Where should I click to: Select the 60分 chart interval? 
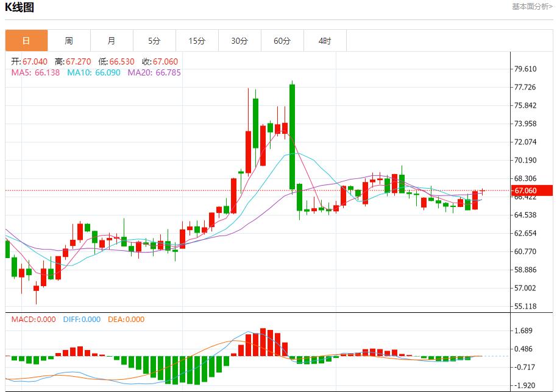tap(282, 41)
